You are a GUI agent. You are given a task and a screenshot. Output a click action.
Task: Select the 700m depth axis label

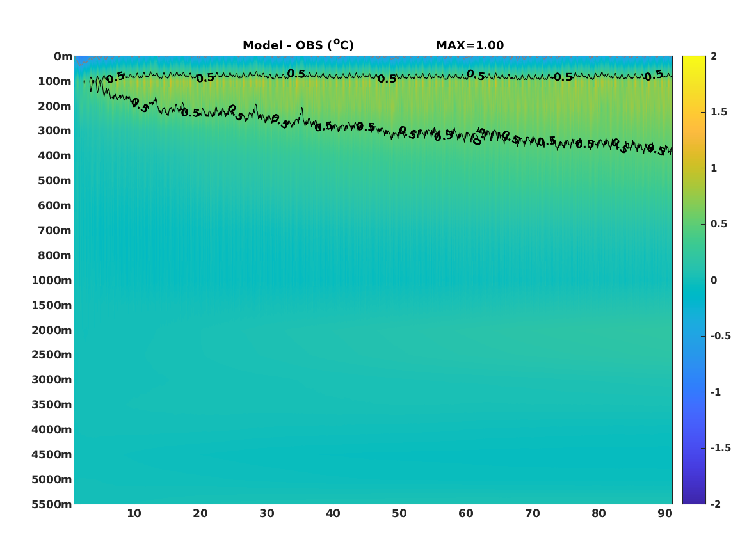[55, 230]
